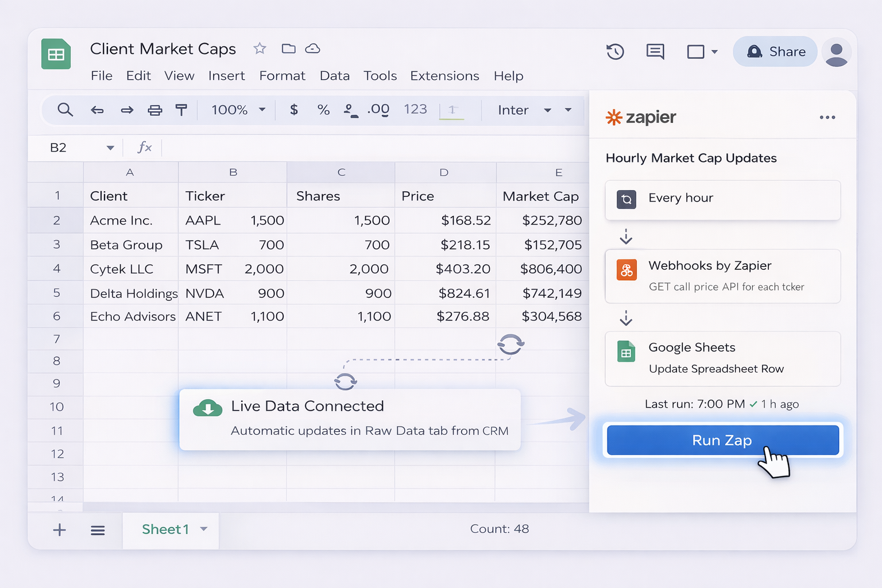Click the horizontal scrollbar
The image size is (882, 588).
[x=336, y=507]
